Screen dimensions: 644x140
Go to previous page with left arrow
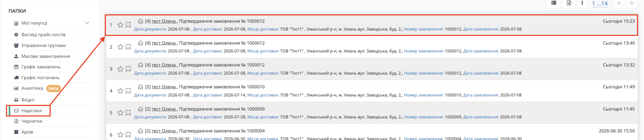coord(619,3)
